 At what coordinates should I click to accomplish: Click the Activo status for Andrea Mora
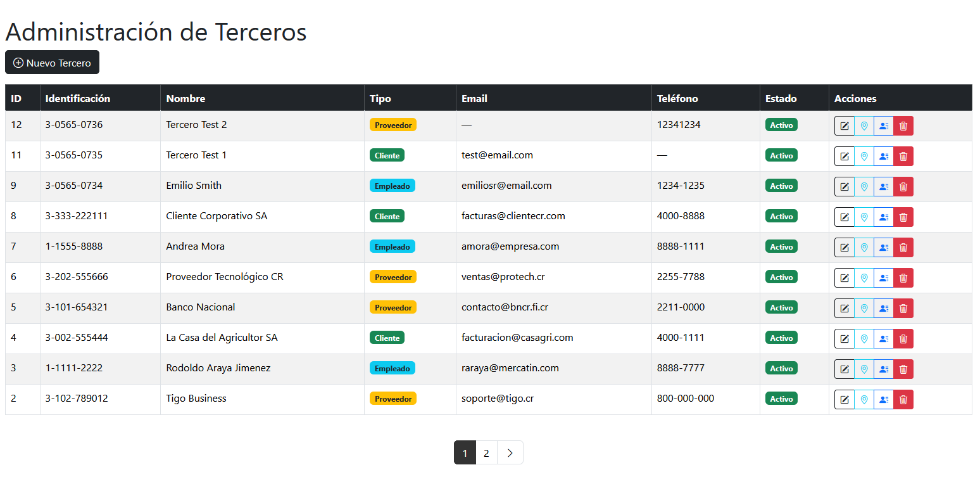coord(781,246)
